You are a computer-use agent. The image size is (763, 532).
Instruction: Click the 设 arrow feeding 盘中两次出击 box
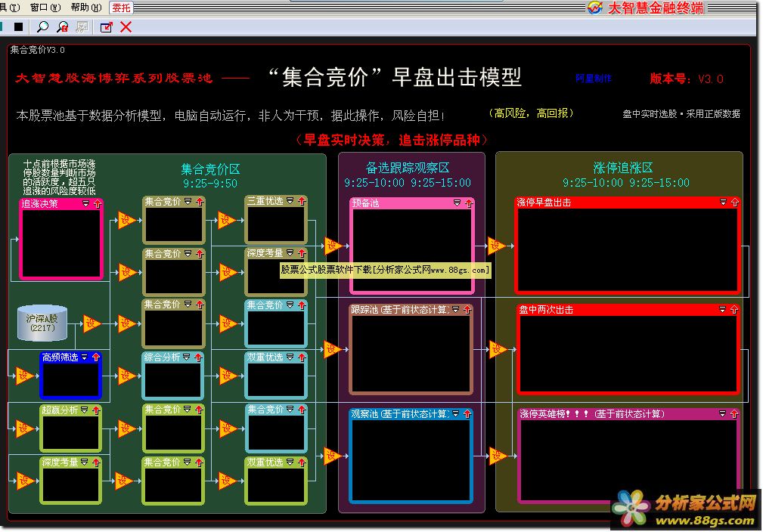(498, 349)
